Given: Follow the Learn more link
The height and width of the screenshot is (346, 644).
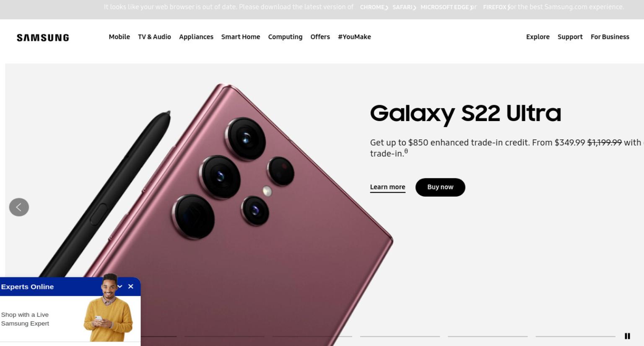Looking at the screenshot, I should coord(387,187).
